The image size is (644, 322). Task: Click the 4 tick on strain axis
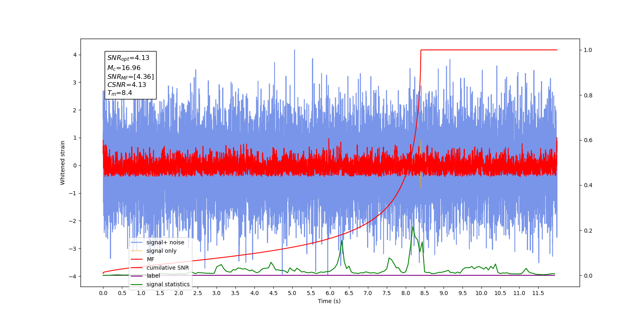75,55
